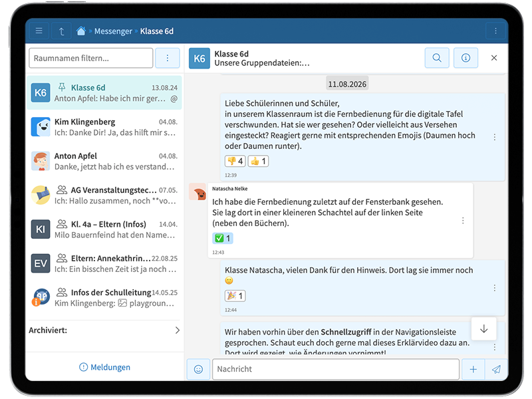
Task: Open Eltern: Annekathrin... room
Action: (x=104, y=263)
